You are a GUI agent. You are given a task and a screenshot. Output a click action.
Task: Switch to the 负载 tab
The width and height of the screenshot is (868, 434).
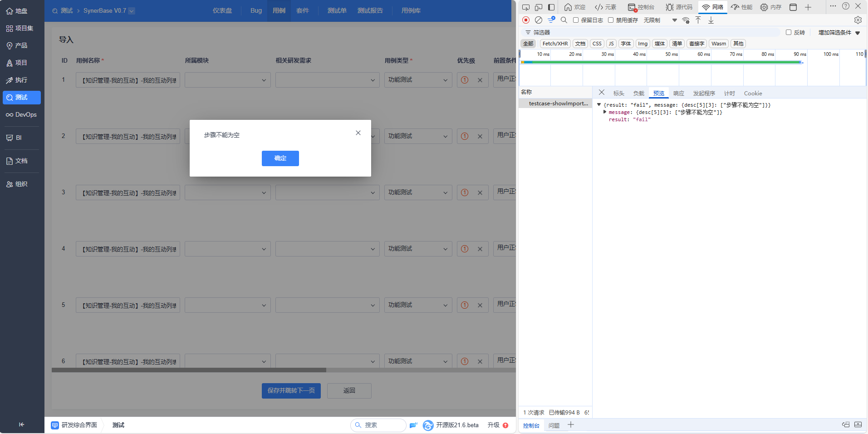639,93
